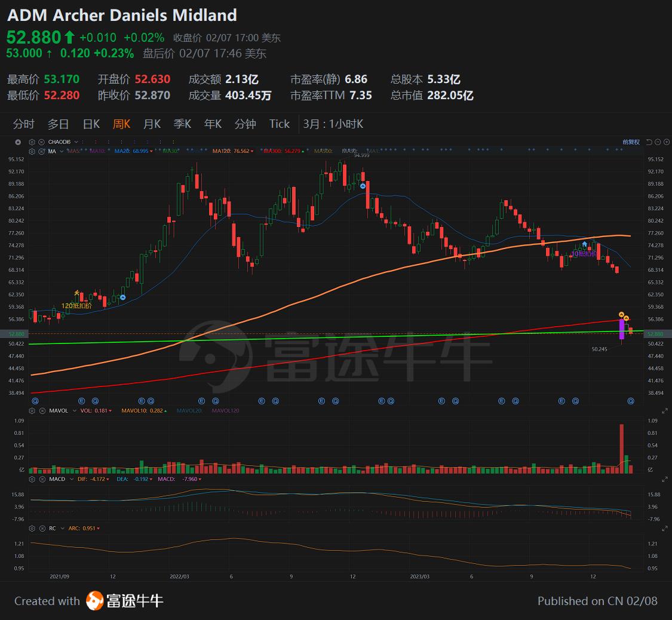This screenshot has height=620, width=672.
Task: Switch to the 日K daily chart tab
Action: coord(91,124)
